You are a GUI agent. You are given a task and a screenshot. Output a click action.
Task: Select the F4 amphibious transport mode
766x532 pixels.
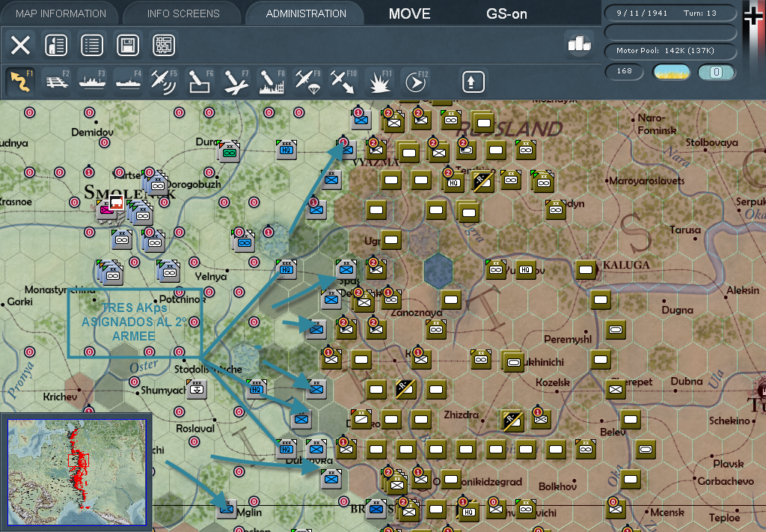point(128,81)
